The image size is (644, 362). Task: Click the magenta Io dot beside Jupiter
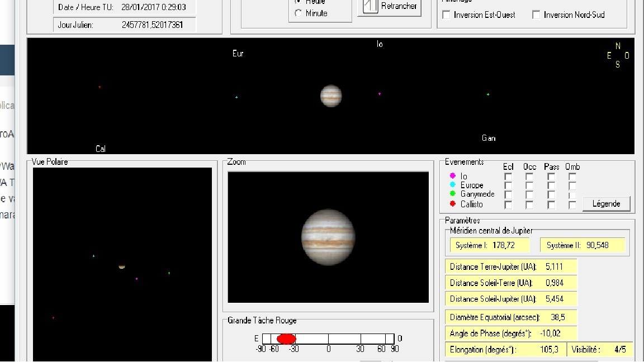click(x=380, y=94)
